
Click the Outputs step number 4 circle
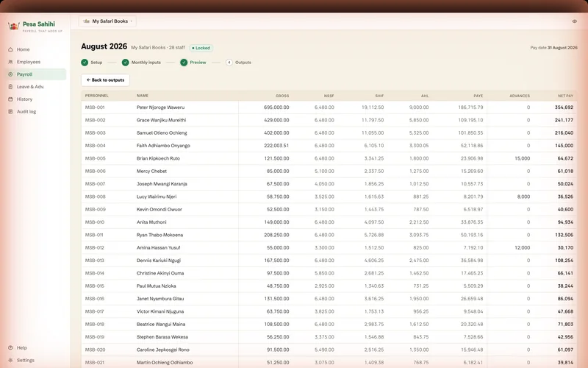[x=229, y=63]
